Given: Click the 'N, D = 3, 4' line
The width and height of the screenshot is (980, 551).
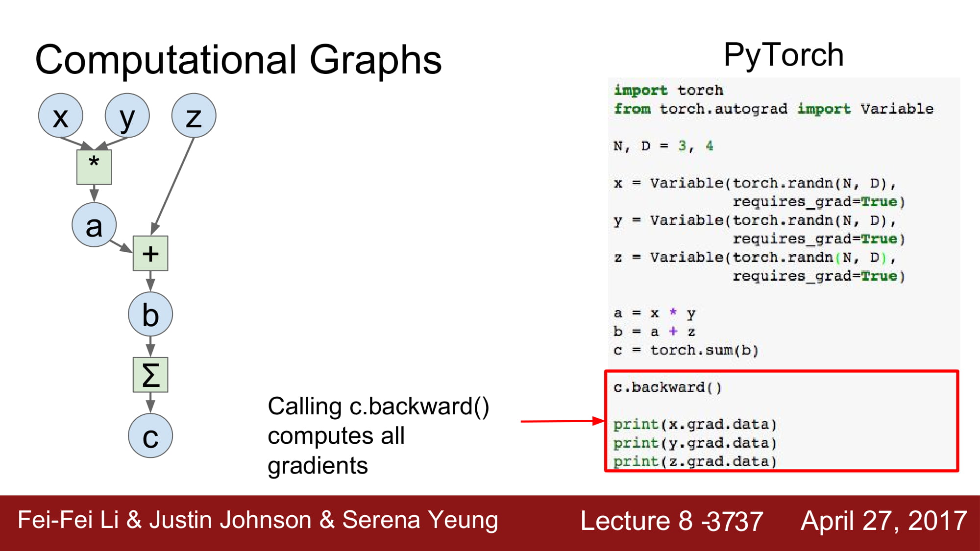Looking at the screenshot, I should click(x=663, y=146).
